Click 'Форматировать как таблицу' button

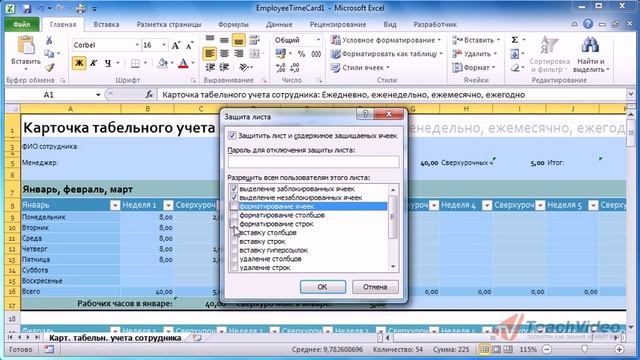(x=387, y=53)
